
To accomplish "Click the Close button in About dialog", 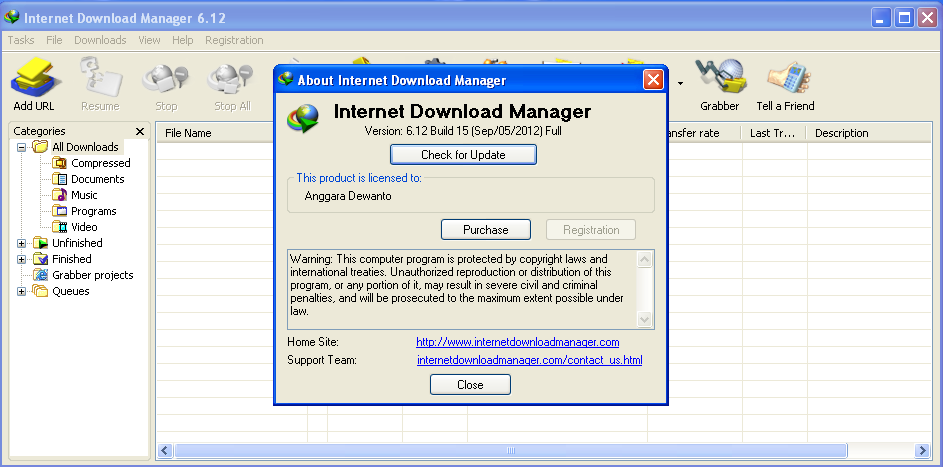I will tap(470, 385).
